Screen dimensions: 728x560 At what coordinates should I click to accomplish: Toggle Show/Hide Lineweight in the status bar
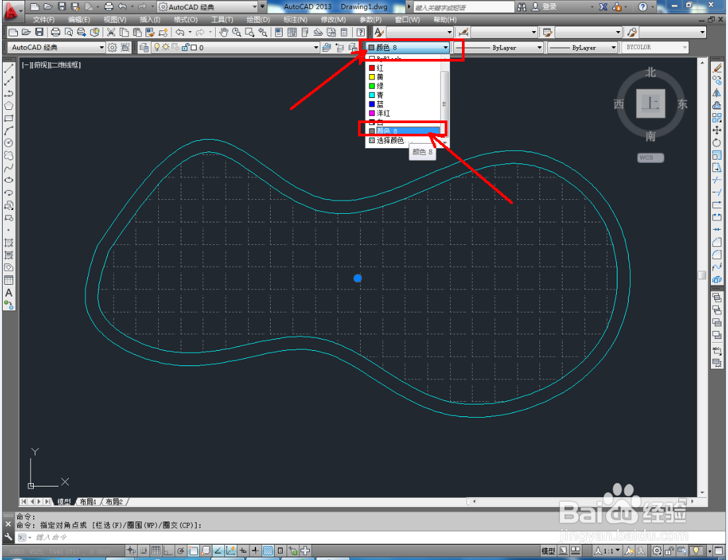pyautogui.click(x=255, y=551)
